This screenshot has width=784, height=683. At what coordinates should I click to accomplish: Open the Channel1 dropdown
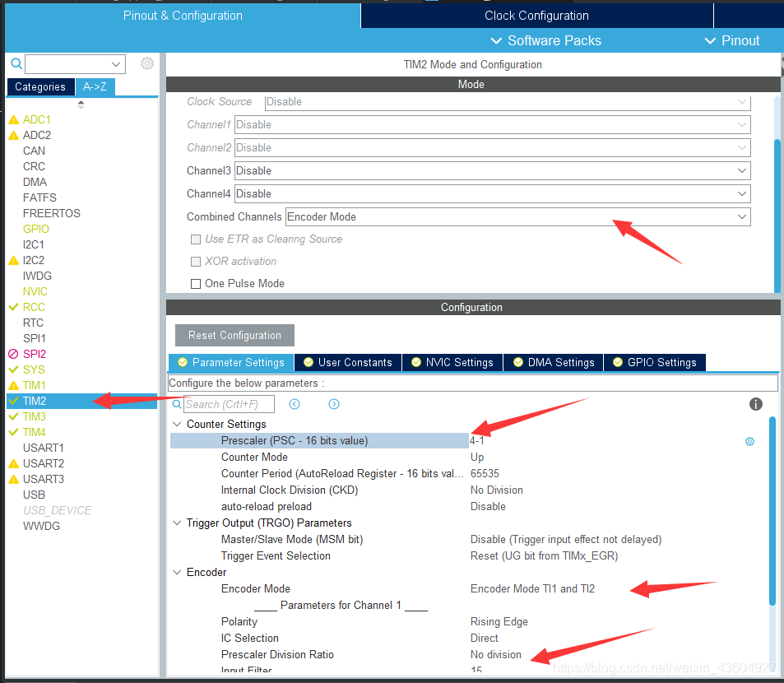[x=493, y=125]
